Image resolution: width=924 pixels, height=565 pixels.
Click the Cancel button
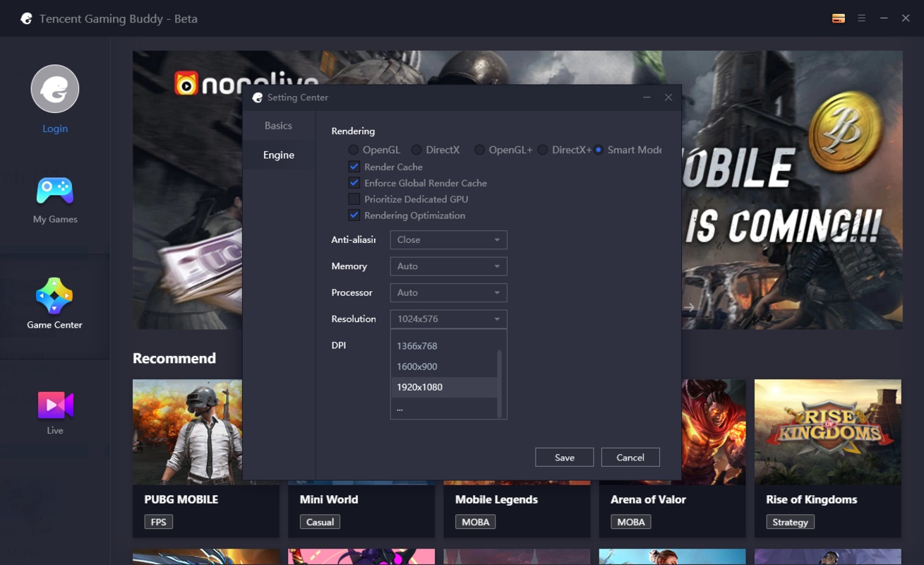click(630, 458)
